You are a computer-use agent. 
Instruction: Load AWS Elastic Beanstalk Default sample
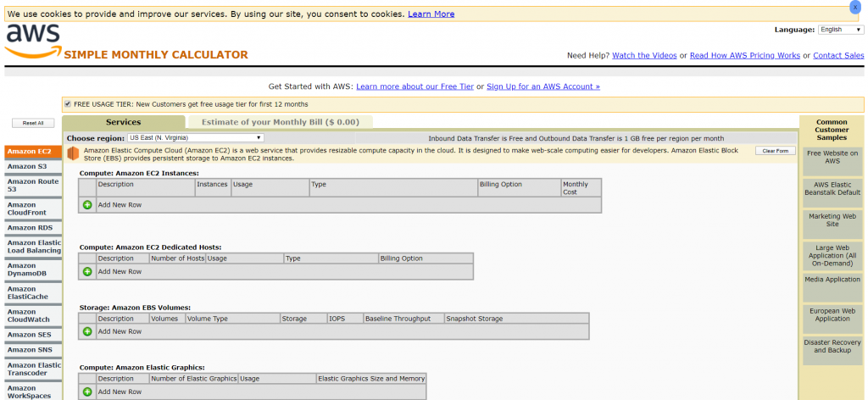click(x=832, y=193)
